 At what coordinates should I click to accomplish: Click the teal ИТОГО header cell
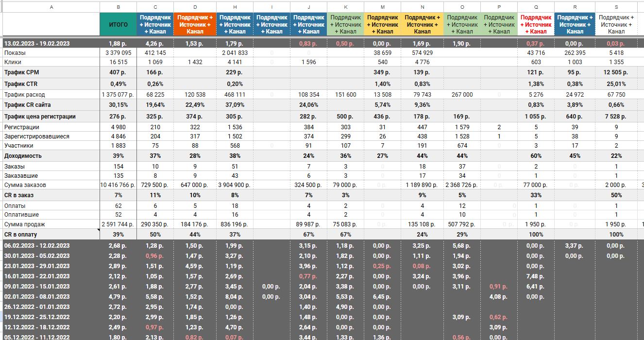tap(118, 24)
